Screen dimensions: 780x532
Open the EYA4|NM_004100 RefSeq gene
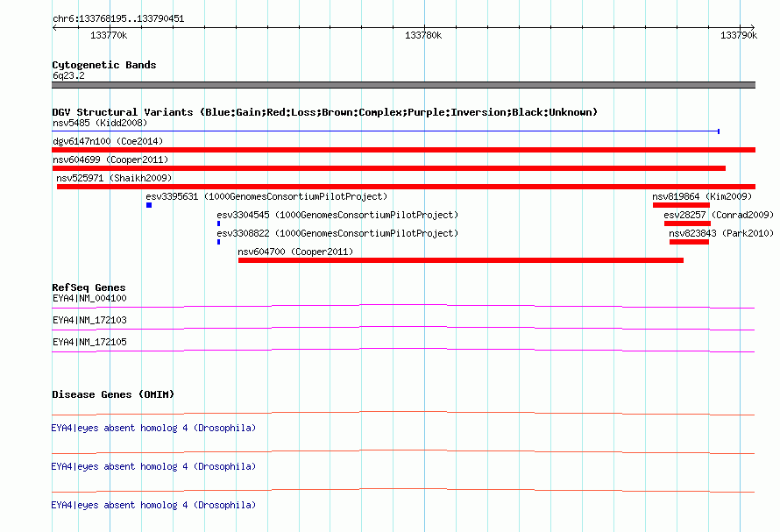click(89, 298)
